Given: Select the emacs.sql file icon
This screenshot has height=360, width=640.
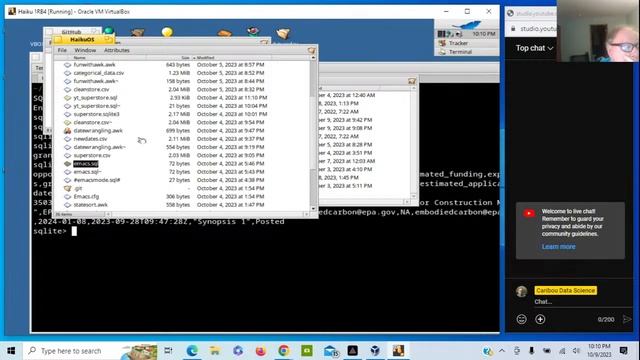Looking at the screenshot, I should 67,164.
